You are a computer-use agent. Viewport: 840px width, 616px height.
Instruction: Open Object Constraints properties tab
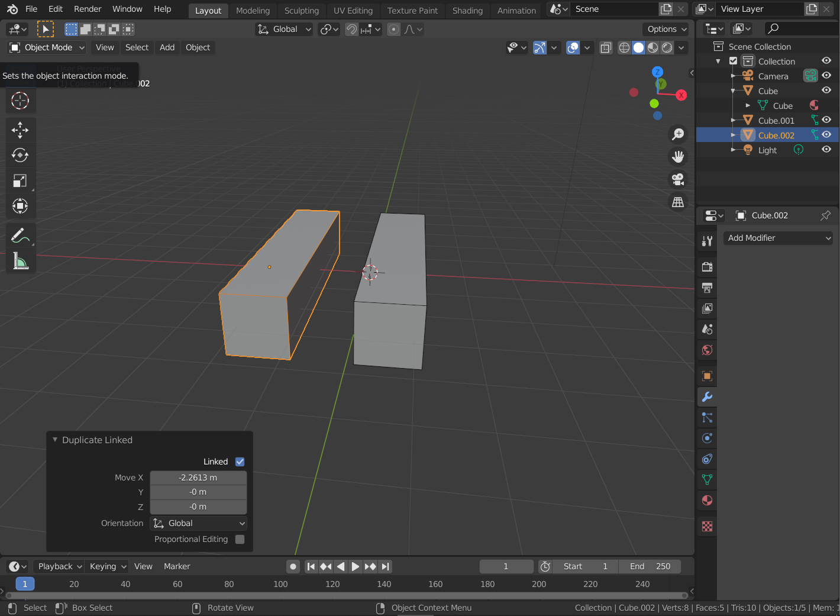click(x=707, y=459)
